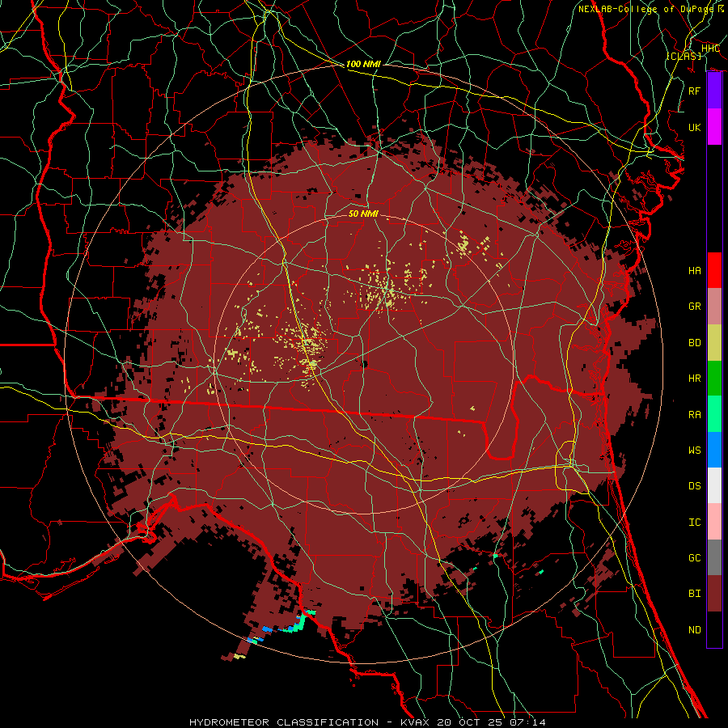
Task: Click the RF purple legend swatch
Action: pyautogui.click(x=714, y=91)
